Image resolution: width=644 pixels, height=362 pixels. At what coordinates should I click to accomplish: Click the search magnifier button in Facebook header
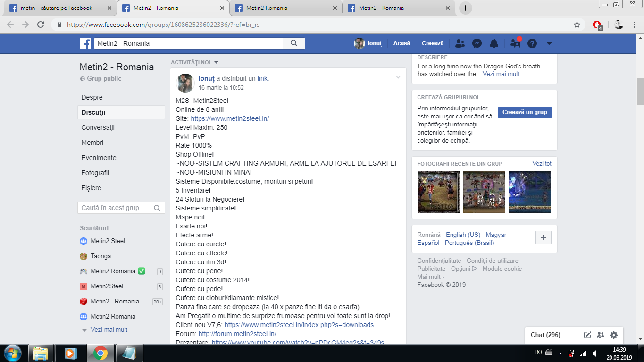[x=294, y=43]
